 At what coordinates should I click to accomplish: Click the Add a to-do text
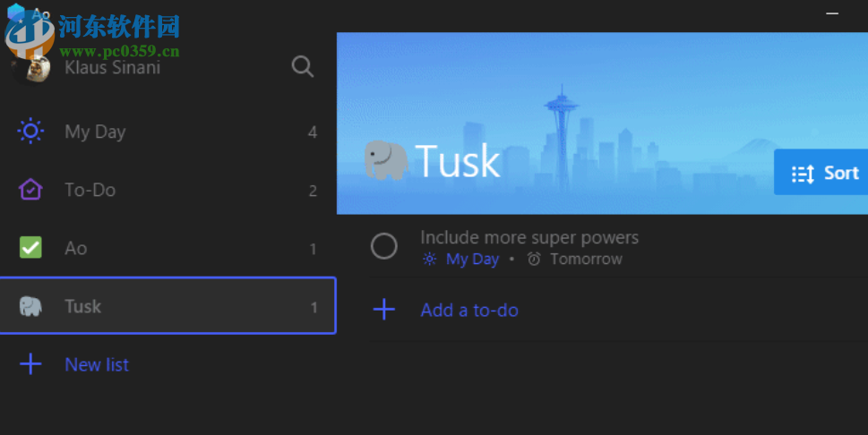(x=469, y=310)
